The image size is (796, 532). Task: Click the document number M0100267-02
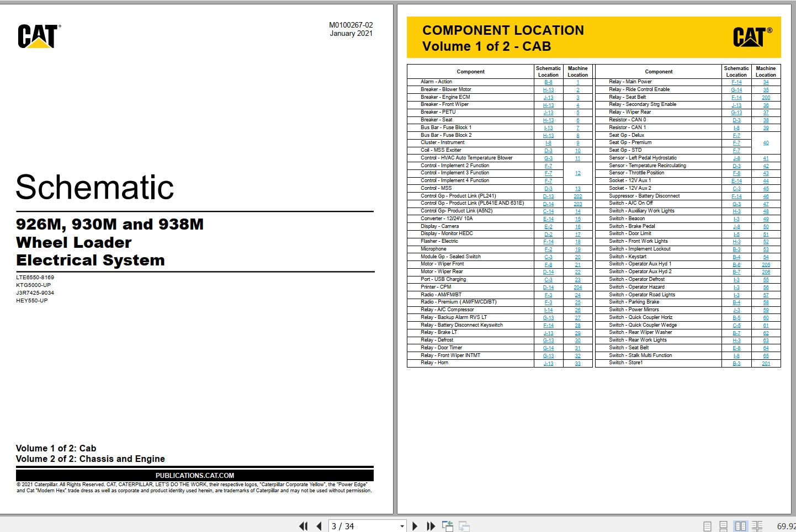[351, 25]
